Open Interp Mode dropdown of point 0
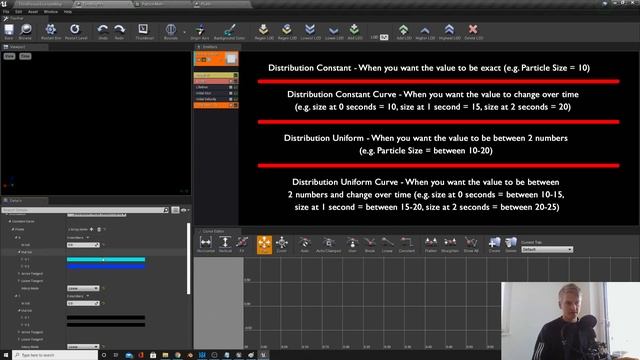 point(83,288)
